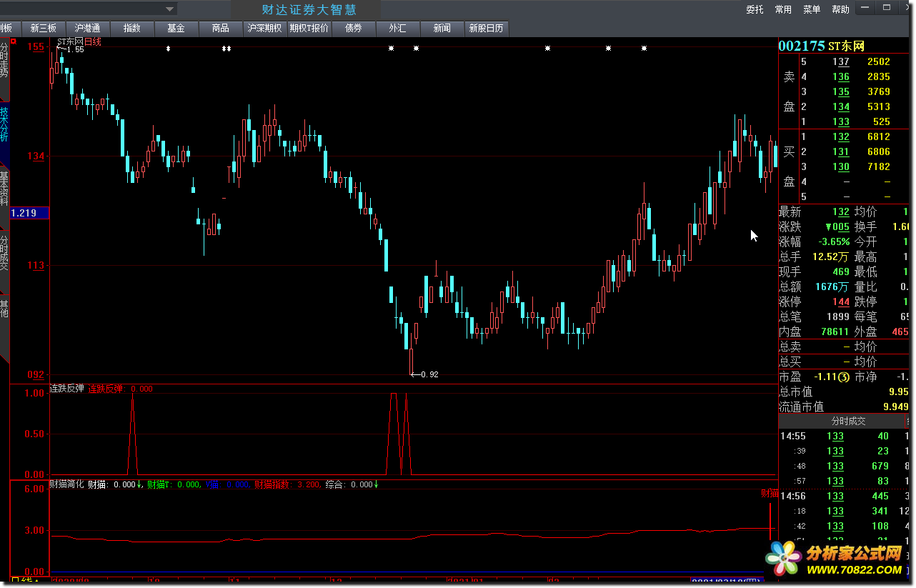Open the 常用 menu
916x588 pixels.
tap(783, 9)
